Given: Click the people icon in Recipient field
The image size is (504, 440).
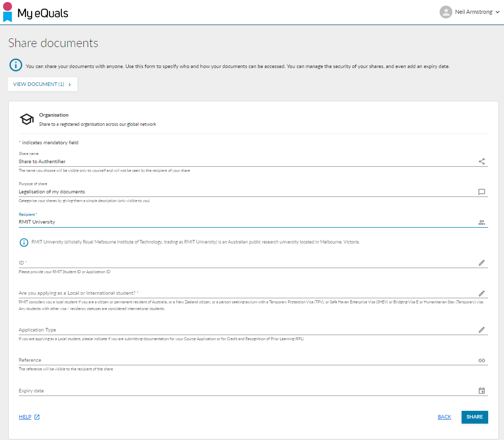Looking at the screenshot, I should (482, 222).
